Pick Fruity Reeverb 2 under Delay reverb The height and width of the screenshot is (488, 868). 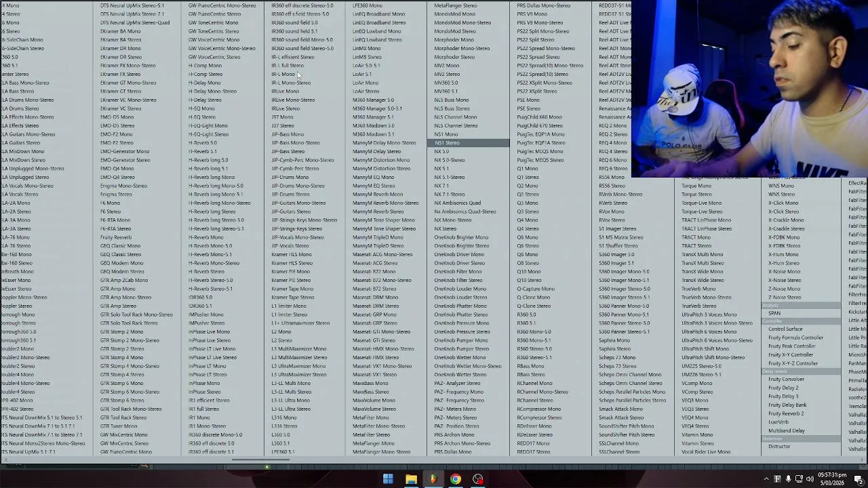point(786,413)
